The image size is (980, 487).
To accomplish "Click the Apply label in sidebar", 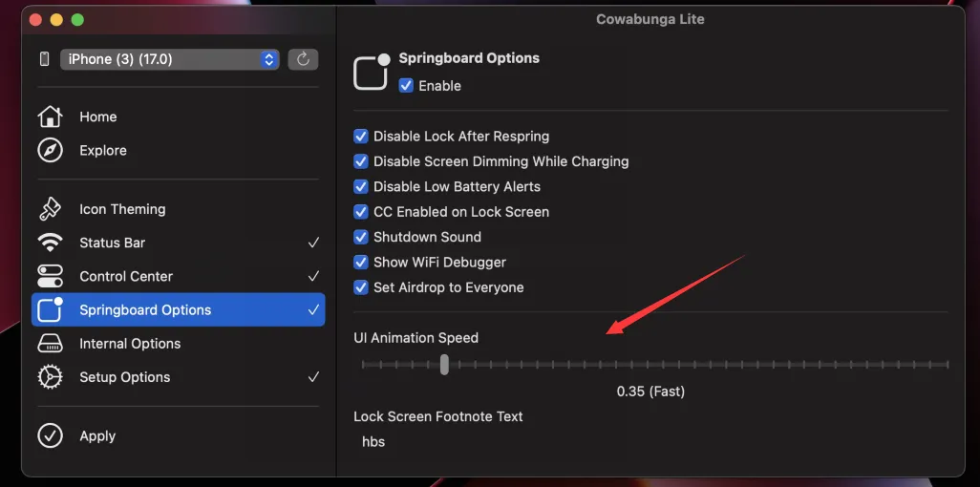I will tap(97, 435).
